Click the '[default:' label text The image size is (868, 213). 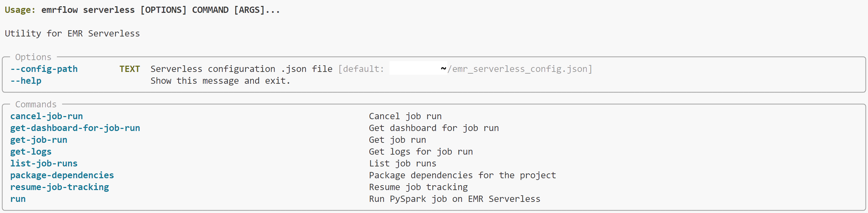(361, 69)
